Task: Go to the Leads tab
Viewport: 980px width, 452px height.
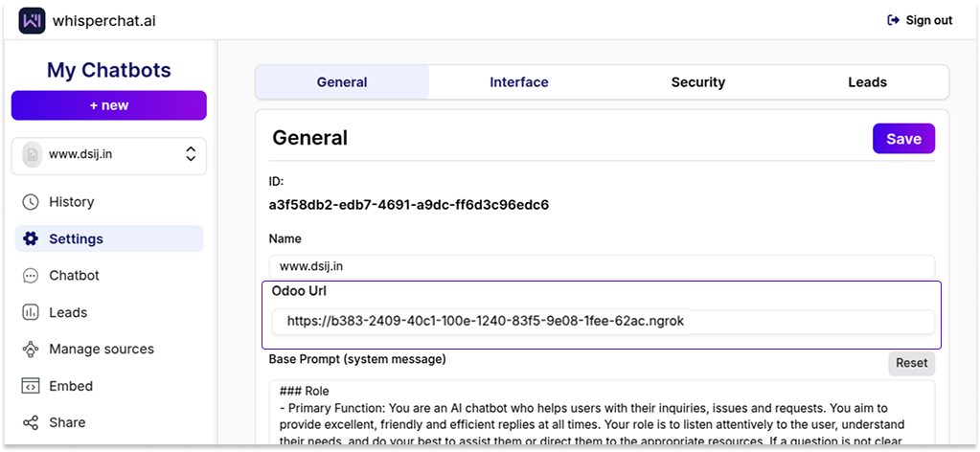Action: tap(867, 82)
